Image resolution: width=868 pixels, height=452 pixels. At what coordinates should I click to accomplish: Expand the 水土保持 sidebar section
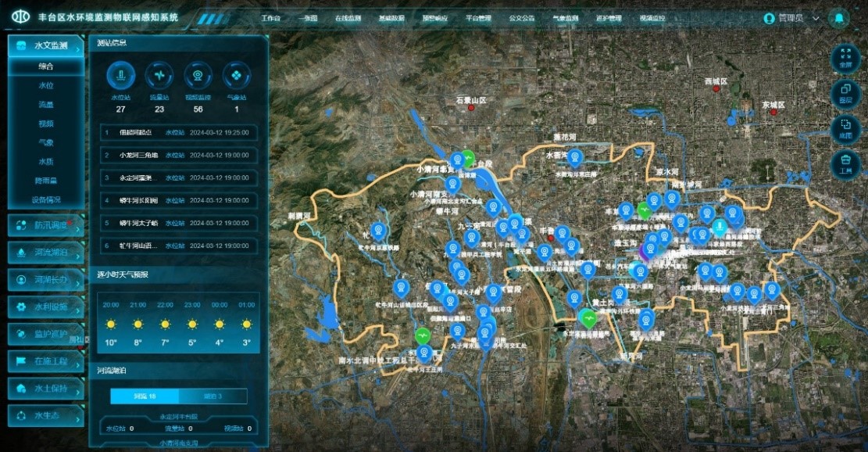(x=45, y=388)
